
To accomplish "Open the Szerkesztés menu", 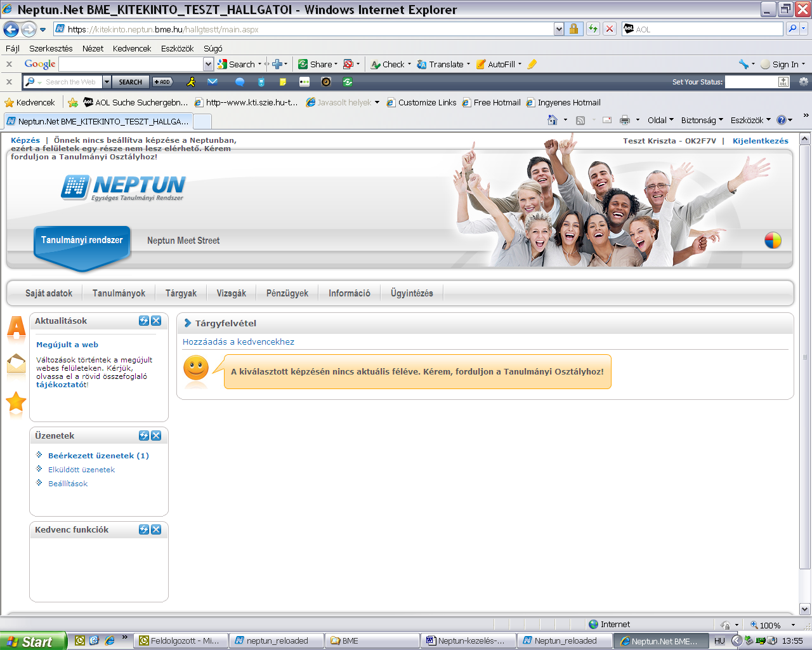I will point(51,48).
